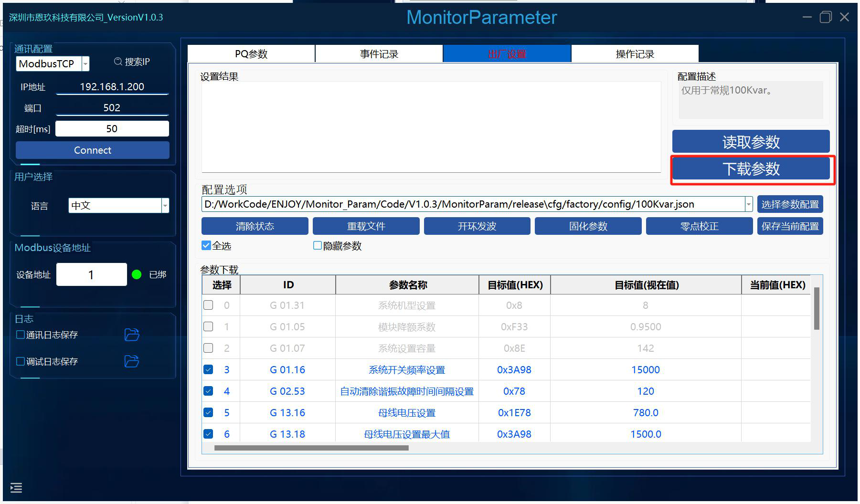This screenshot has height=504, width=860.
Task: Enable the 隐藏参数 checkbox
Action: click(x=318, y=245)
